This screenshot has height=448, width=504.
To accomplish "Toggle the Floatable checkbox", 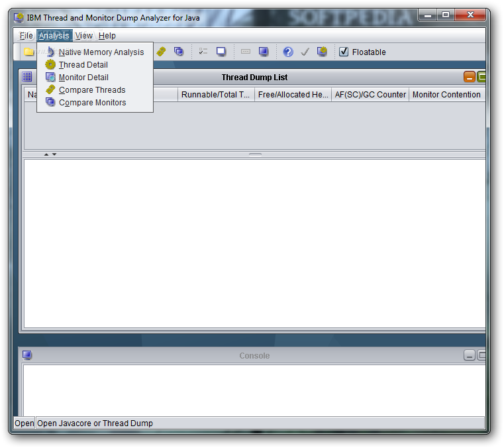I will [x=344, y=52].
